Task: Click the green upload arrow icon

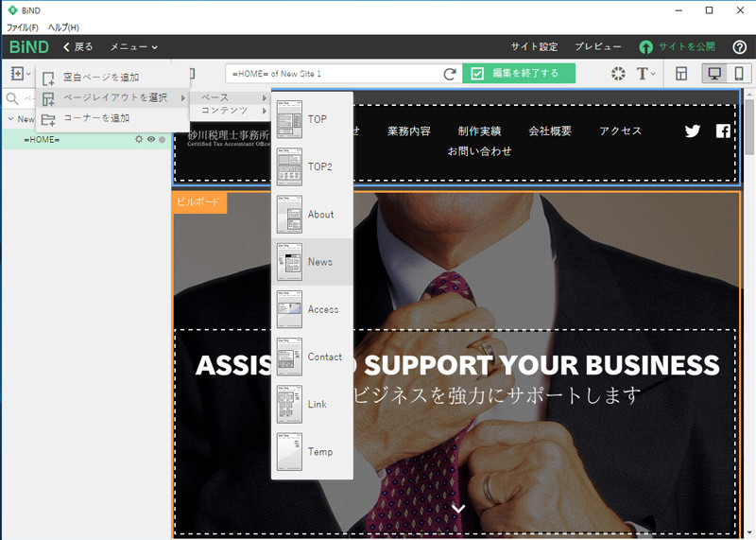Action: click(646, 46)
